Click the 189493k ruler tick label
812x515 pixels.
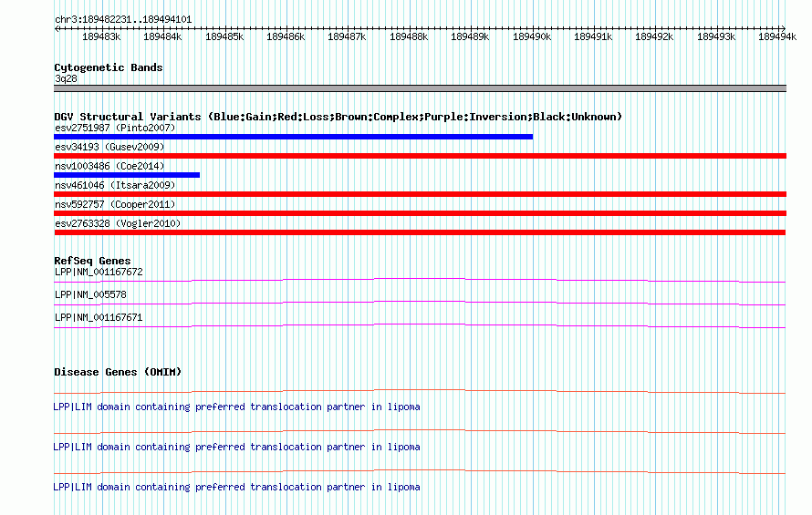[716, 36]
